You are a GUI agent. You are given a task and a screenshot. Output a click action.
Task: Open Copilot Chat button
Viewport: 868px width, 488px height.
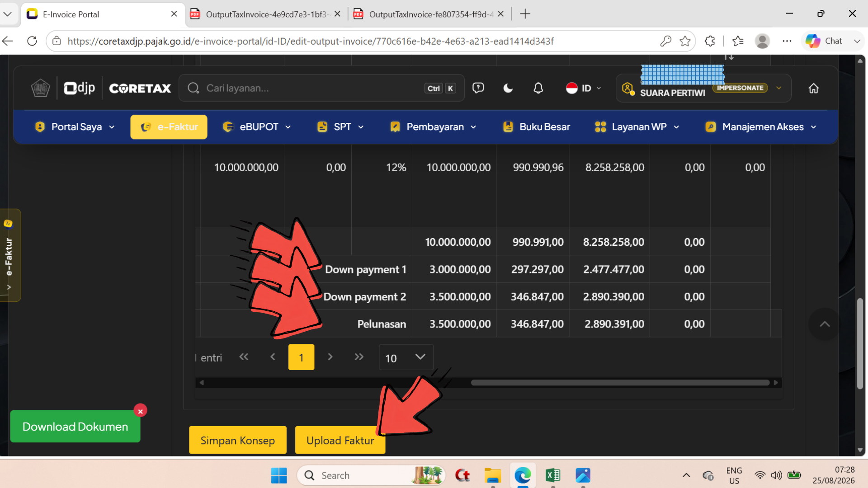[824, 41]
